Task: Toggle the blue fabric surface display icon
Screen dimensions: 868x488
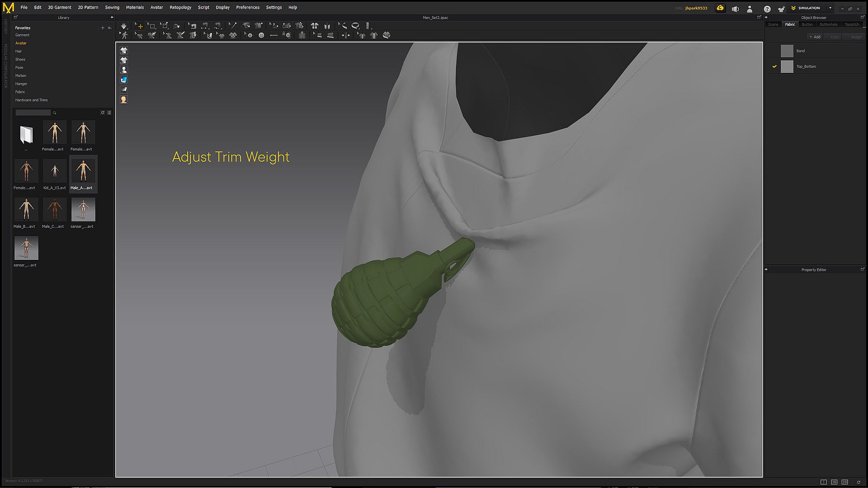Action: click(x=123, y=80)
